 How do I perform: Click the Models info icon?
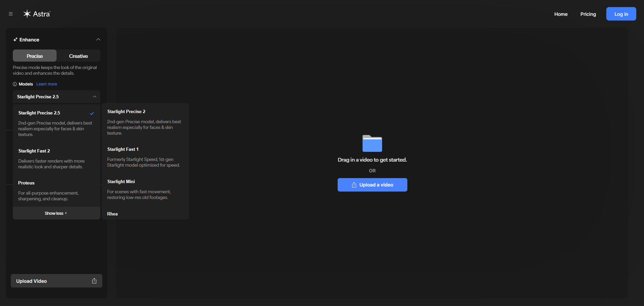[15, 84]
